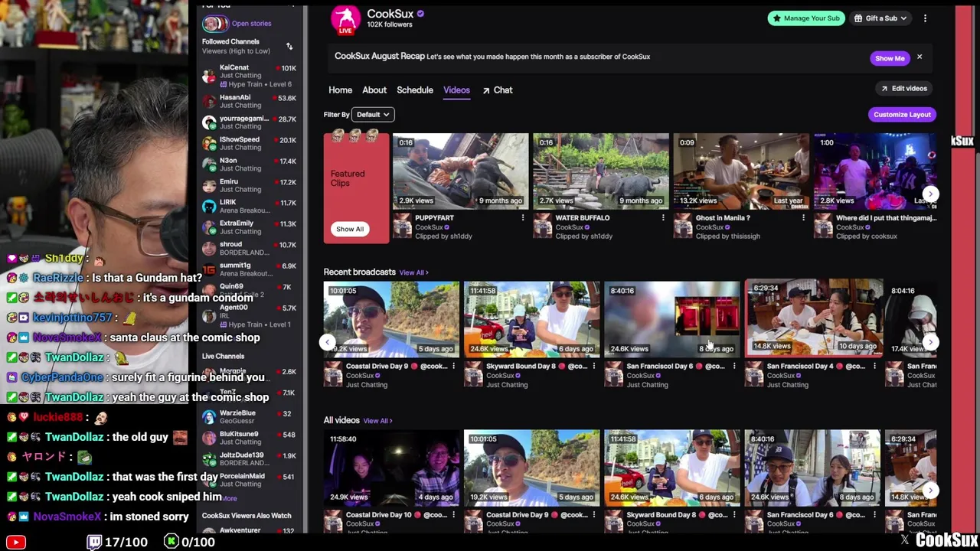Click the Customize Layout button
The height and width of the screenshot is (551, 980).
903,115
